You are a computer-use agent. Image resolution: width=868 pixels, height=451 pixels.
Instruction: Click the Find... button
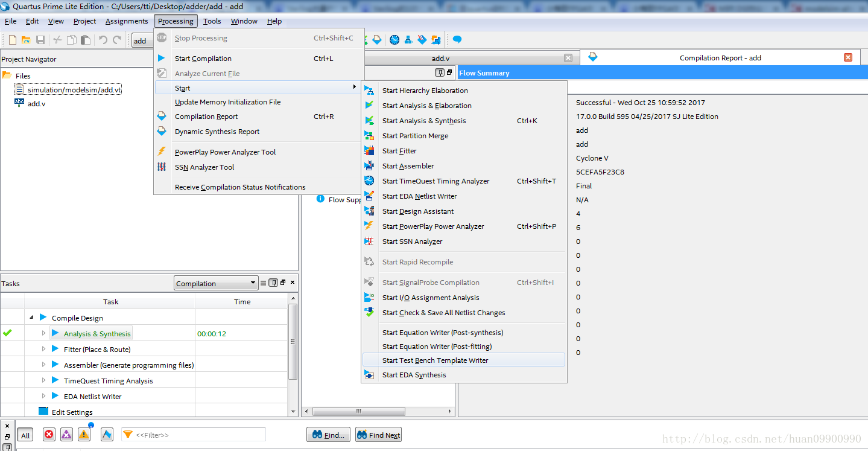tap(329, 435)
